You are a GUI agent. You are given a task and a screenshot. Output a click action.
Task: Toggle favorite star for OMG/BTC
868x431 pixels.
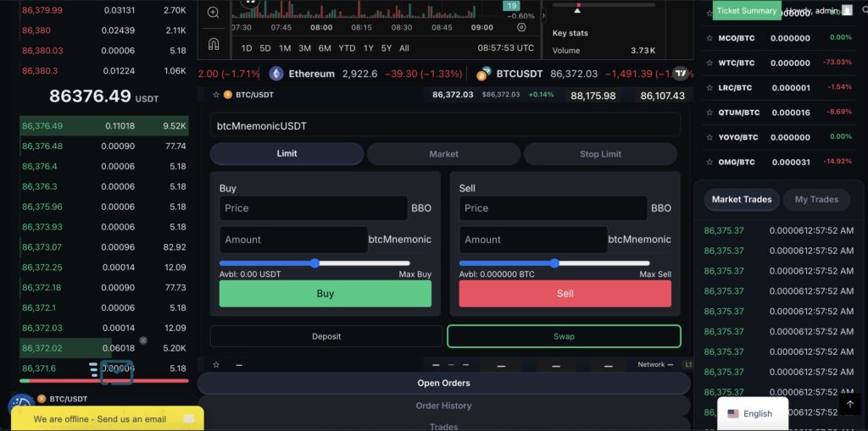pyautogui.click(x=709, y=162)
